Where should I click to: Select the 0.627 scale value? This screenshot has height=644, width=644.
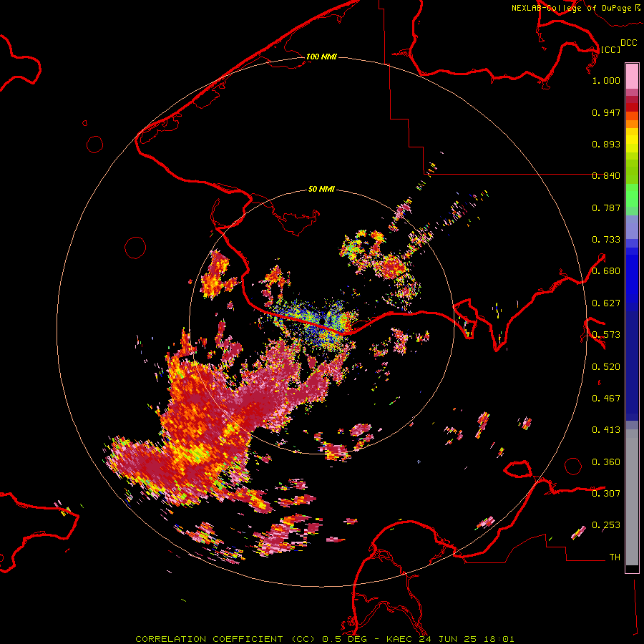click(x=606, y=303)
